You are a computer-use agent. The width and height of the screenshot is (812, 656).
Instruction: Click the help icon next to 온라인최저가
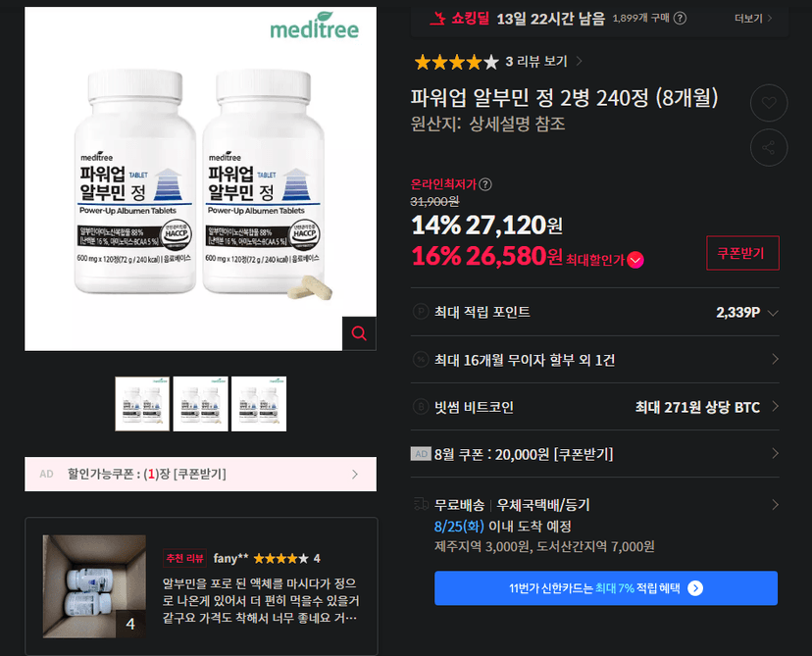[x=485, y=184]
